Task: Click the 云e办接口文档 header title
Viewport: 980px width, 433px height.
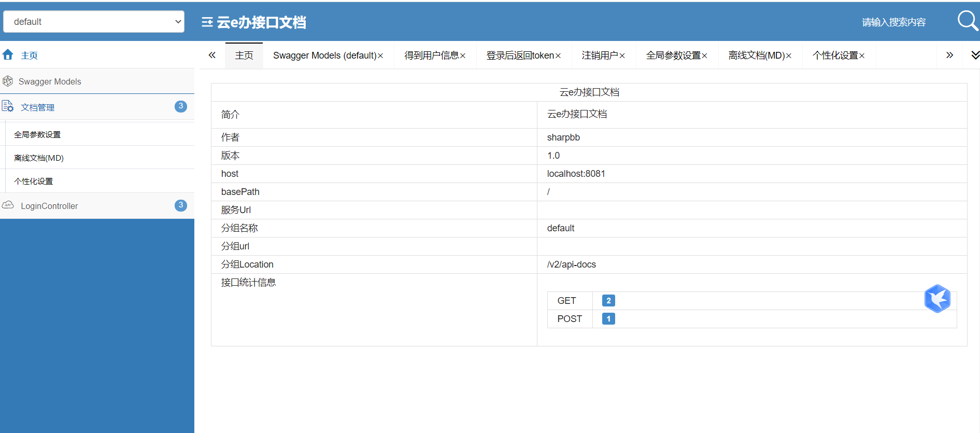Action: coord(261,22)
